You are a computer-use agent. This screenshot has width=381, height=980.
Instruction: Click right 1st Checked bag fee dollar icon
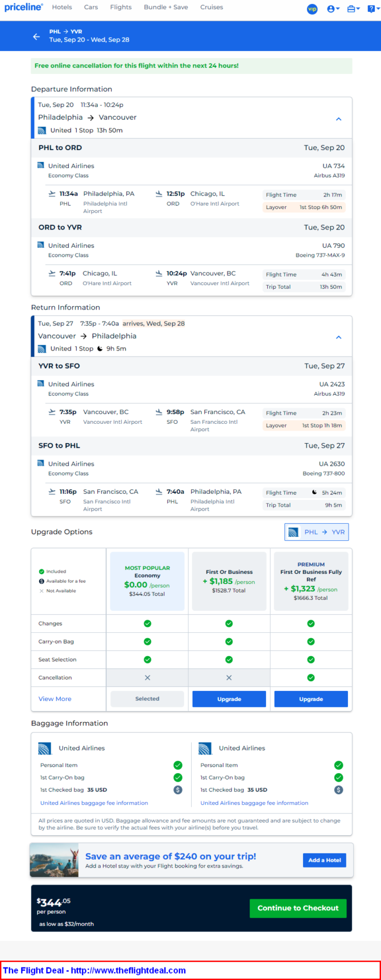coord(339,790)
